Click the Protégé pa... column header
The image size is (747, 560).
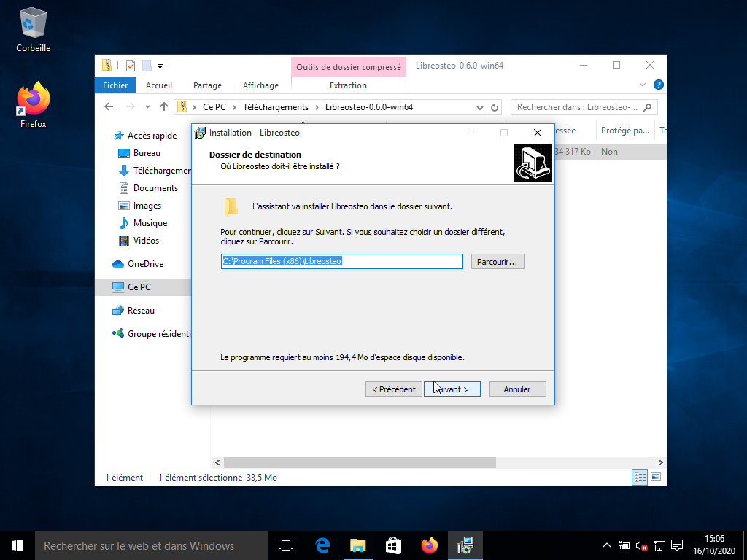[x=625, y=131]
